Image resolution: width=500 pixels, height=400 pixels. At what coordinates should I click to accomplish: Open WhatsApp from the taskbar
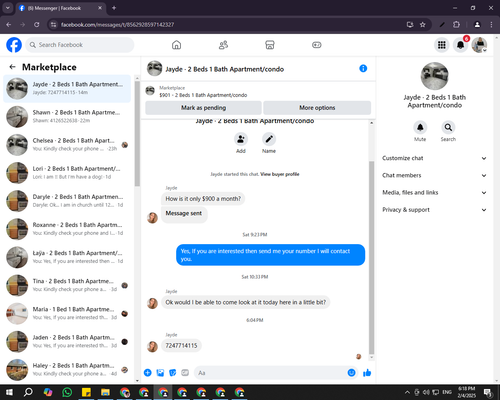pos(67,392)
